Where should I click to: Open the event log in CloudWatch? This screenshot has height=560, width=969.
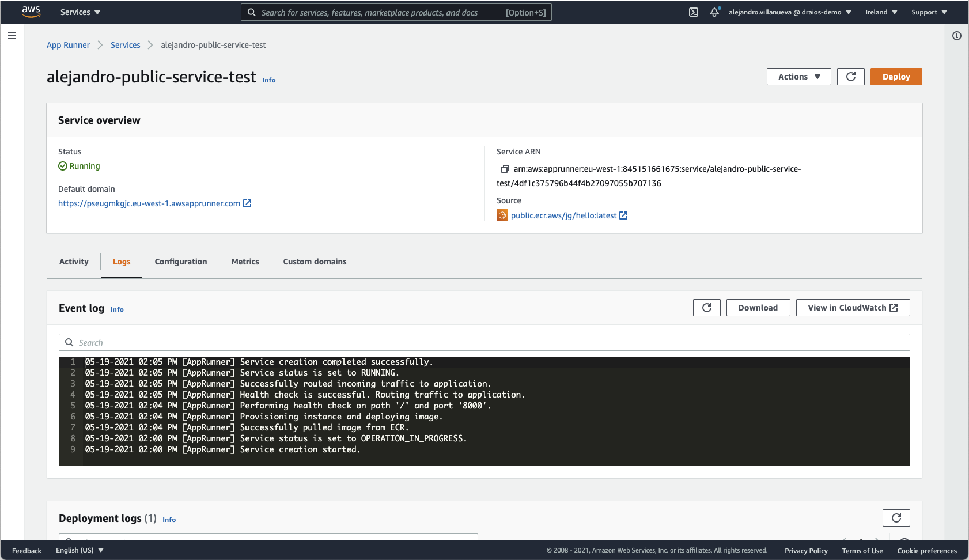pos(853,307)
